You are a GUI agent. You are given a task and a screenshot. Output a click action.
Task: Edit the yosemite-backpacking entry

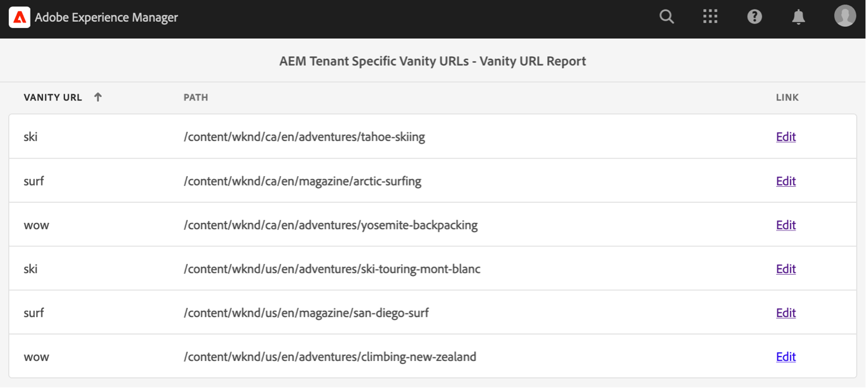tap(786, 225)
